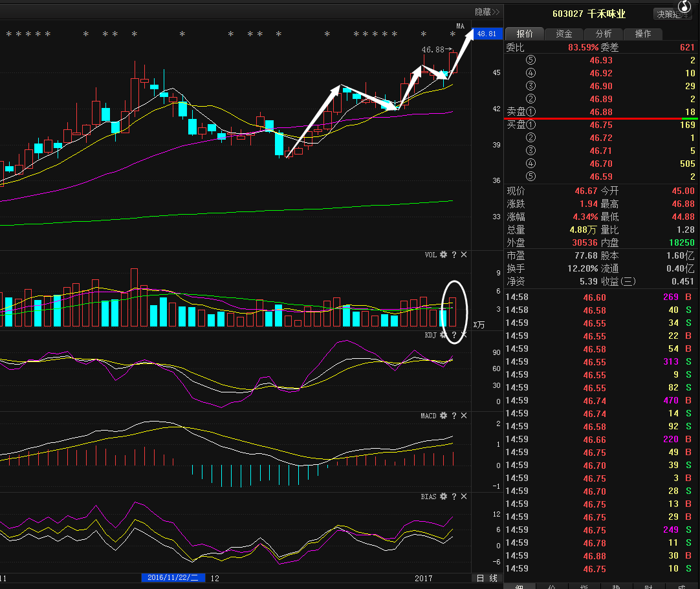Click 外盘 value 30536

[585, 242]
